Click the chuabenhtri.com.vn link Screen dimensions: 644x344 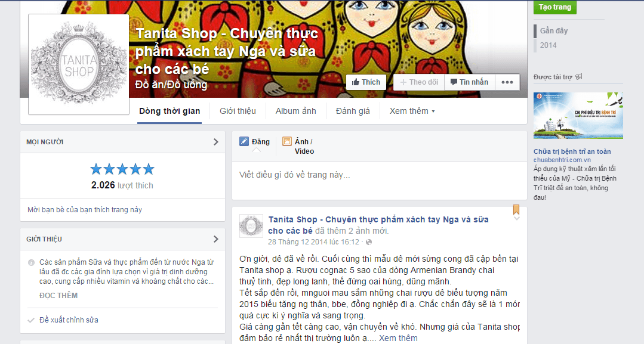(x=562, y=160)
